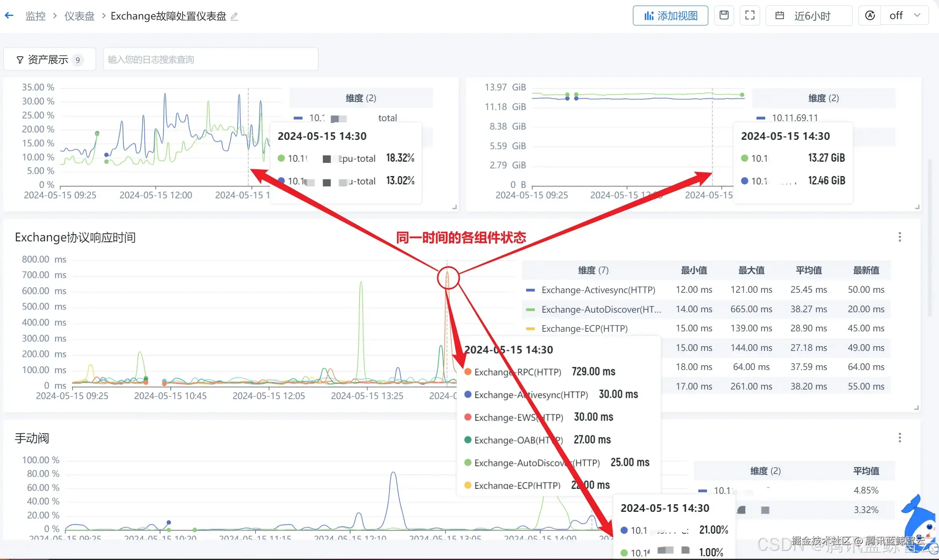Screen dimensions: 939x560
Task: Go to 监控 breadcrumb
Action: (35, 16)
